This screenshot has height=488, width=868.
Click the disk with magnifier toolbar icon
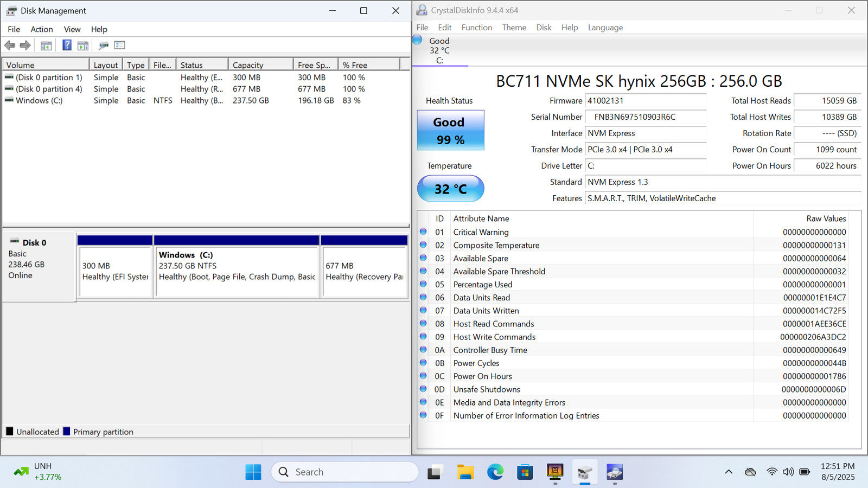coord(103,46)
